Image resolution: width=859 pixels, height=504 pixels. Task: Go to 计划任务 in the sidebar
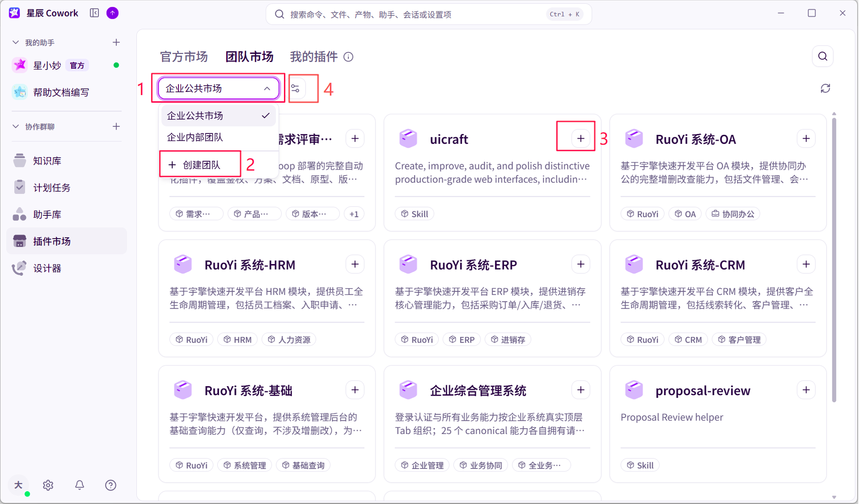[67, 188]
